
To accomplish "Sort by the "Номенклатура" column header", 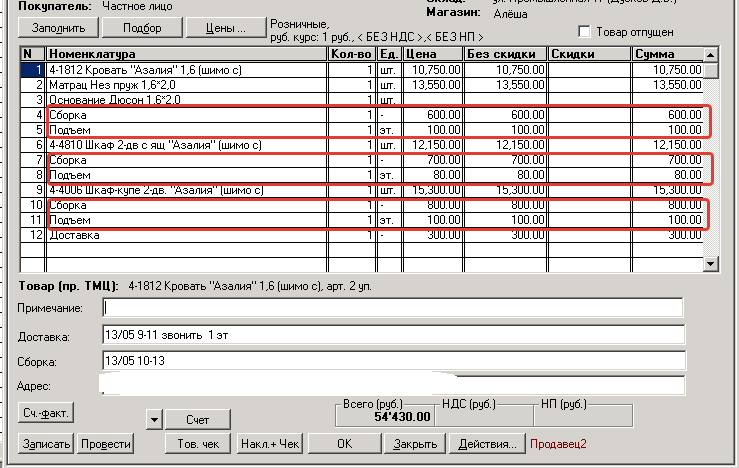I will pyautogui.click(x=186, y=54).
